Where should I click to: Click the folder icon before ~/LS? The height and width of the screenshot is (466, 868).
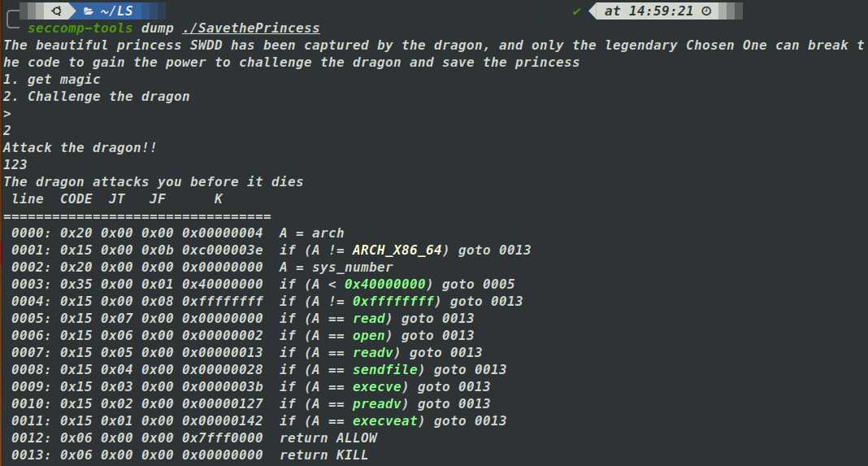click(89, 11)
